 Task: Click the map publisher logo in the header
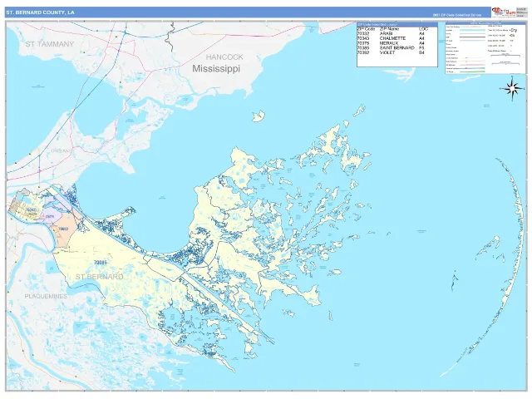pos(505,12)
